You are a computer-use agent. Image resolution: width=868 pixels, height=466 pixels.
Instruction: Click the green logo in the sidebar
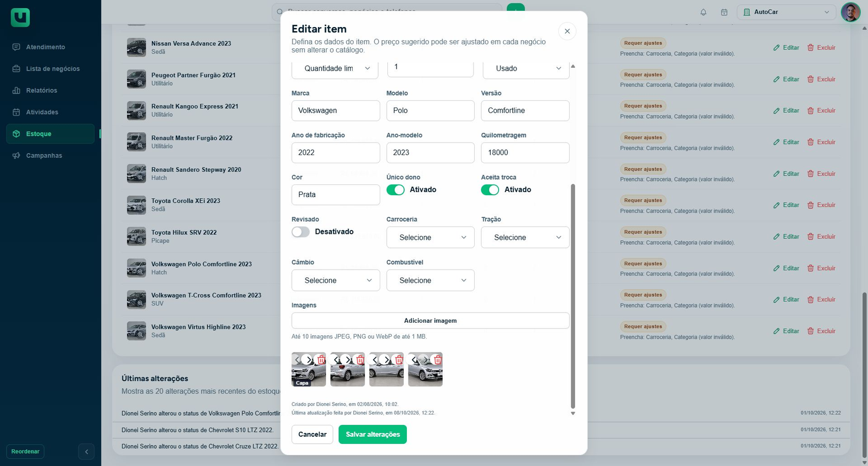[x=20, y=17]
